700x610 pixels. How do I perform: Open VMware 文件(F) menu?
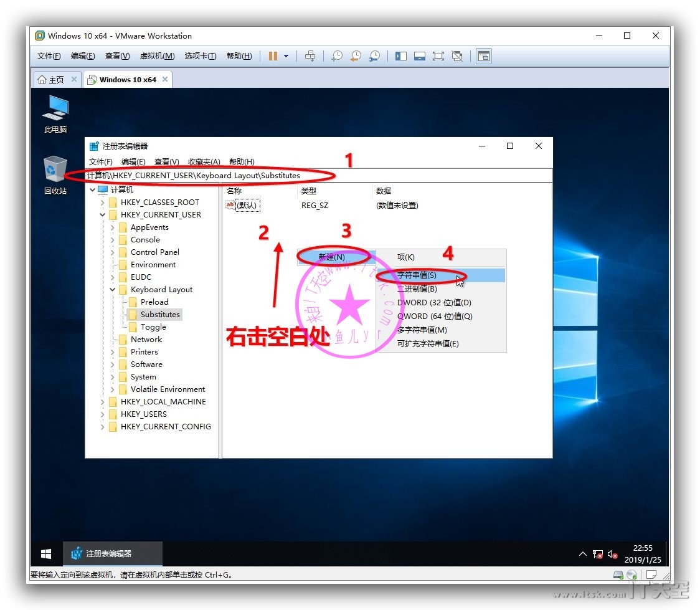tap(49, 56)
